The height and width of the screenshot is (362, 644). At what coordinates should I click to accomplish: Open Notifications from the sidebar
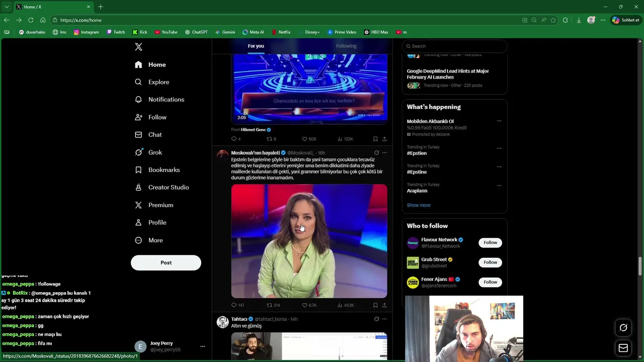coord(160,100)
